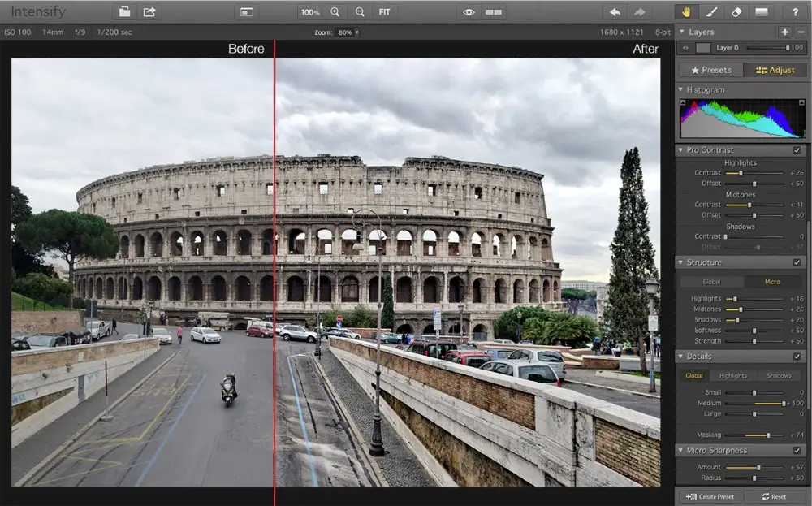Select the Eraser tool

coord(736,12)
